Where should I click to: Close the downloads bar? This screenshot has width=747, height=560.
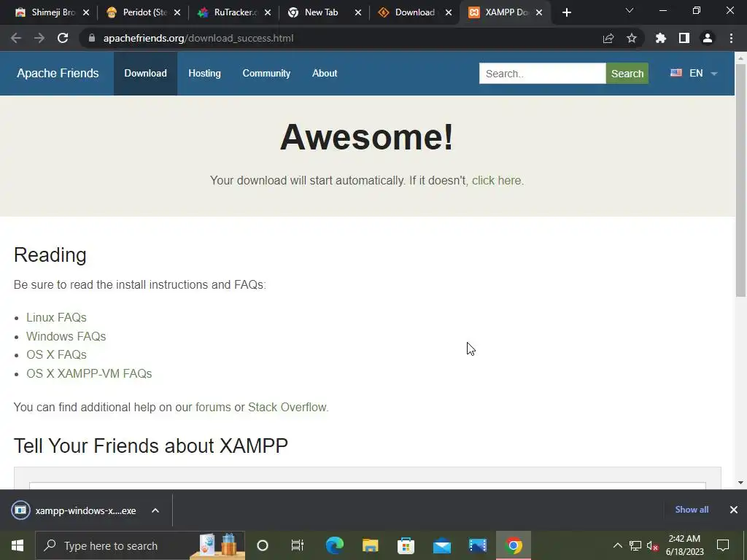pyautogui.click(x=734, y=510)
